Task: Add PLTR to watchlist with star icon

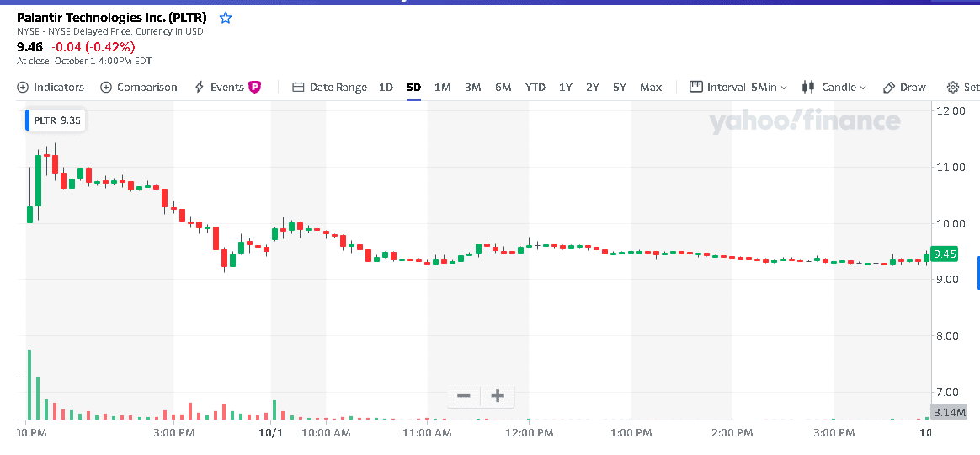Action: coord(226,18)
